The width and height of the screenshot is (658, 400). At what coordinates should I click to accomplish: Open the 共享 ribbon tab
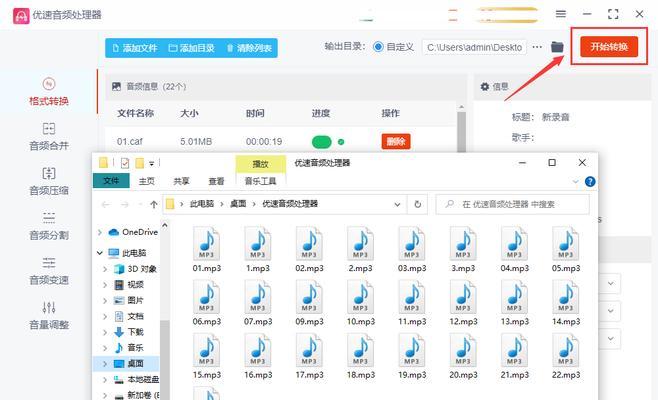click(x=182, y=181)
